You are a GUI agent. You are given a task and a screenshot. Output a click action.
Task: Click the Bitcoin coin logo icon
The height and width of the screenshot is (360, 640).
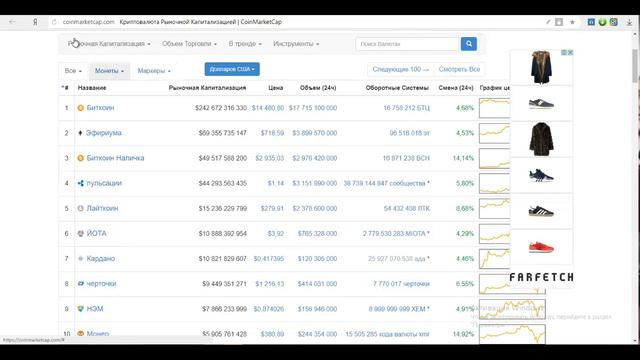point(80,108)
